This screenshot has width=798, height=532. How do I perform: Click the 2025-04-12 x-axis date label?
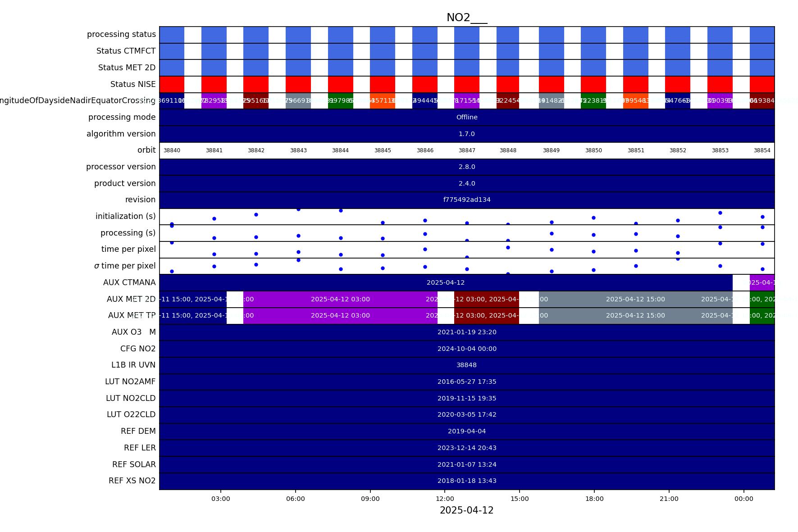pos(466,510)
